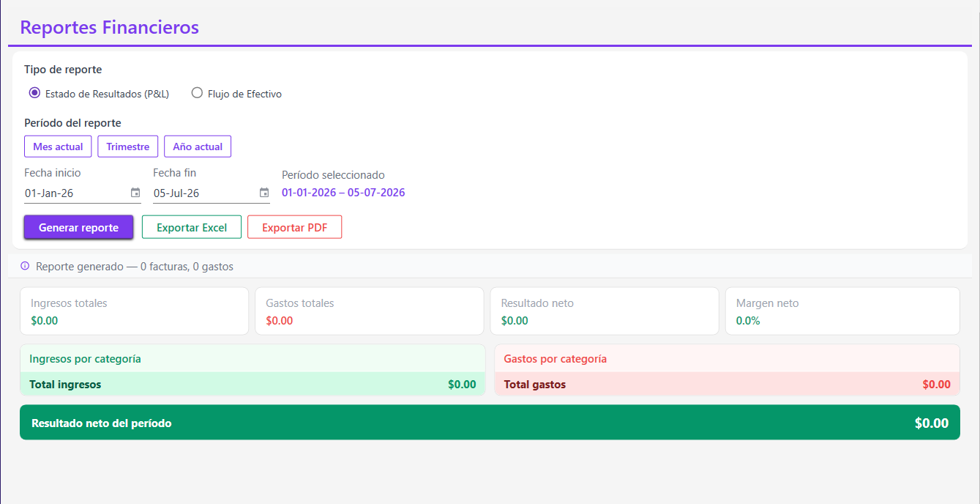Click the Exportar PDF button
980x504 pixels.
click(x=294, y=227)
